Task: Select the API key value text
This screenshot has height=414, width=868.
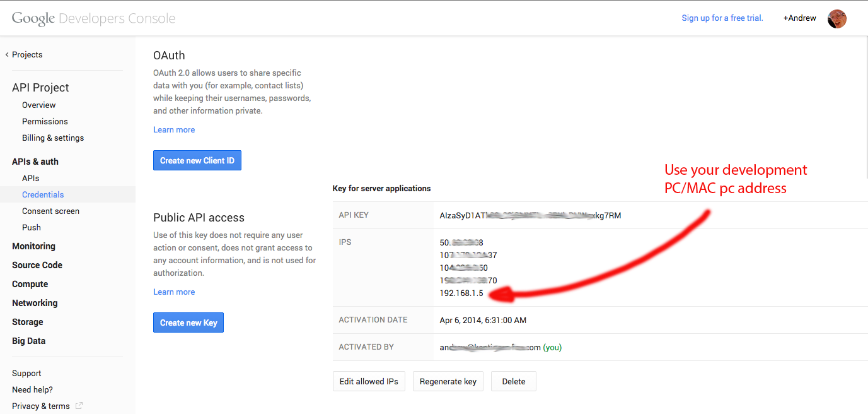Action: point(530,215)
